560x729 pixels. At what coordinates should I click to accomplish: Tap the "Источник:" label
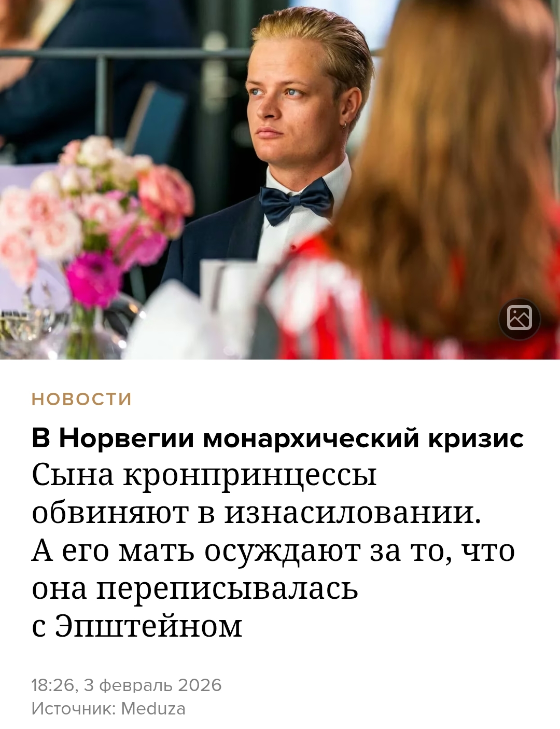pyautogui.click(x=74, y=709)
